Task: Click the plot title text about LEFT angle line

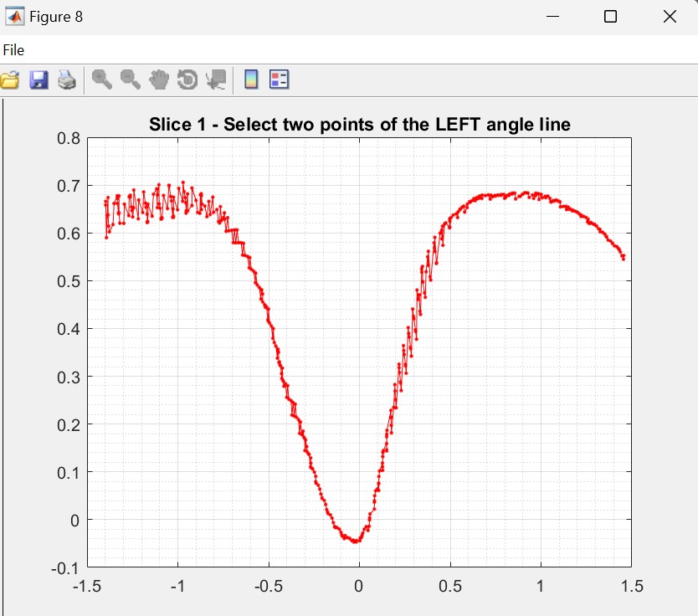Action: 360,125
